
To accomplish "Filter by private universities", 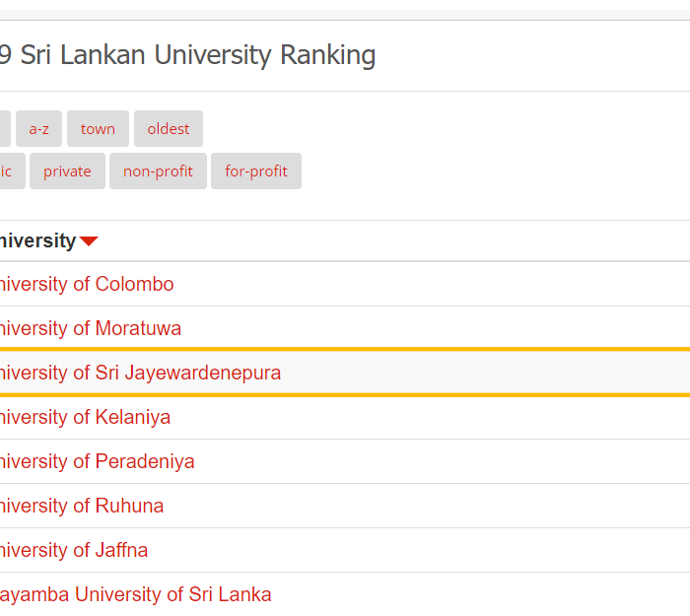I will click(67, 171).
